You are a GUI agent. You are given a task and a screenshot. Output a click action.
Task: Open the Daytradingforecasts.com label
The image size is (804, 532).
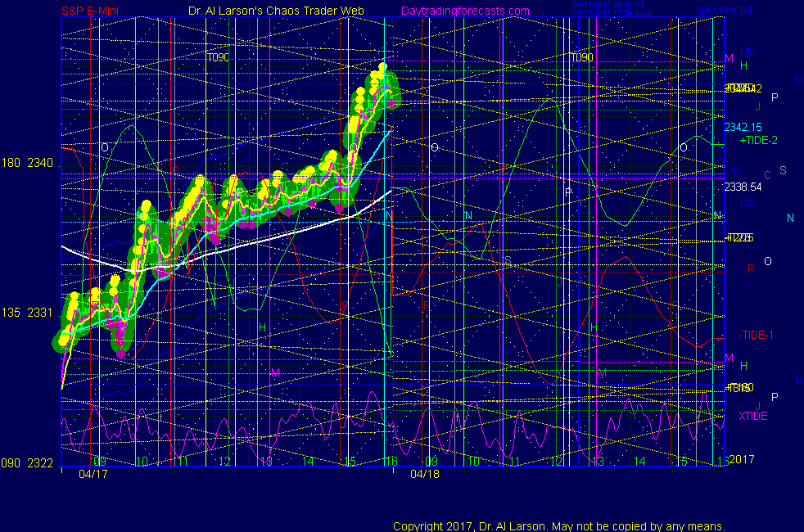465,11
